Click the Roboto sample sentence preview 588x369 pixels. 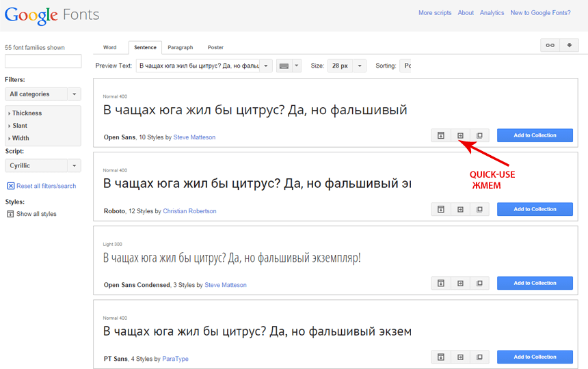click(x=257, y=184)
